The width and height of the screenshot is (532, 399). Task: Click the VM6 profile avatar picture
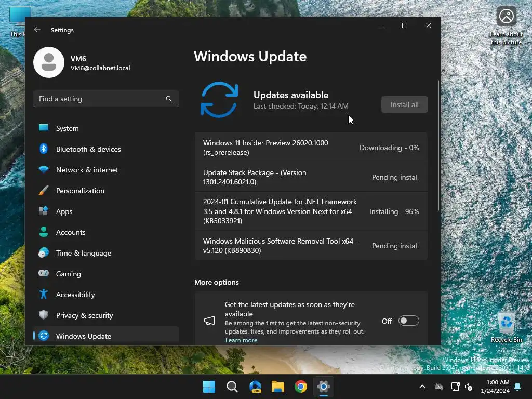[49, 62]
